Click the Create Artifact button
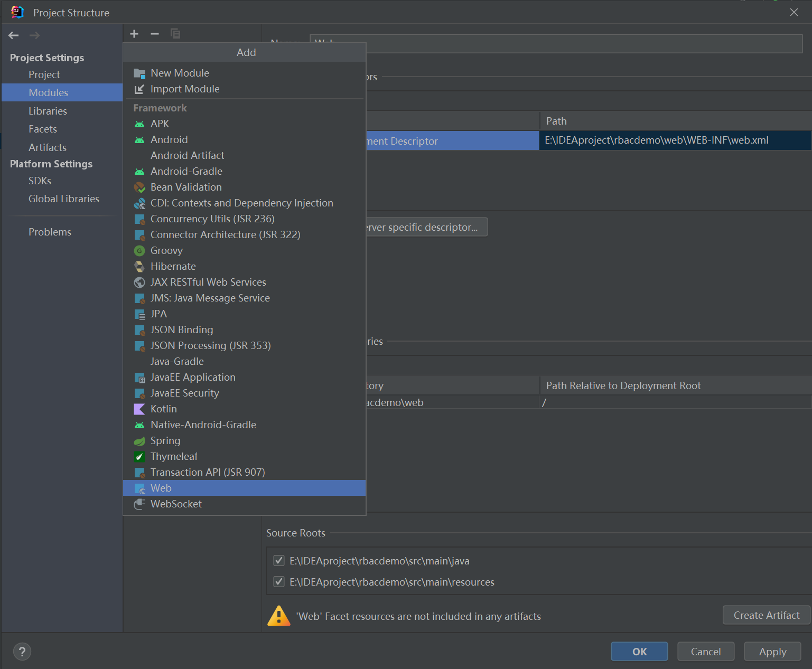Screen dimensions: 812x669 tap(767, 615)
